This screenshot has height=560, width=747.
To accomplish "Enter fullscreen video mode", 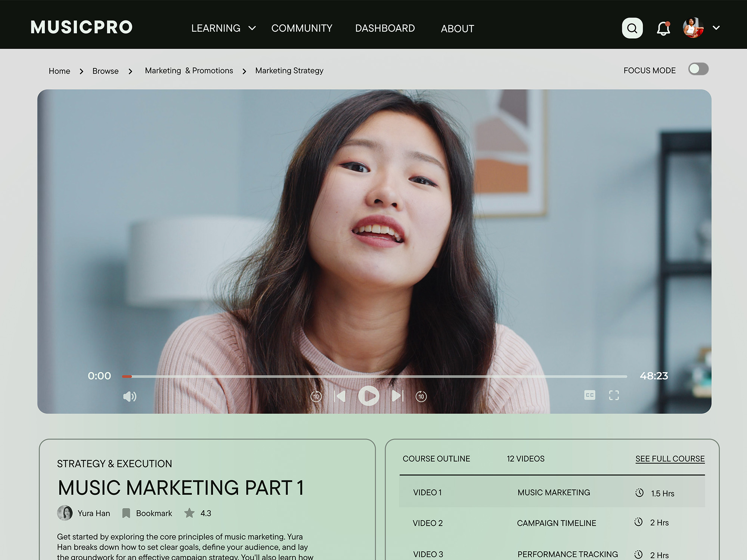I will 614,395.
